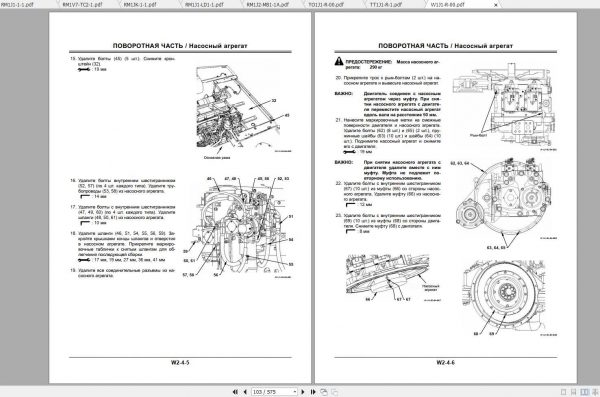Screen dimensions: 600x397
Task: Select the continuous facing layout icon
Action: coord(595,392)
